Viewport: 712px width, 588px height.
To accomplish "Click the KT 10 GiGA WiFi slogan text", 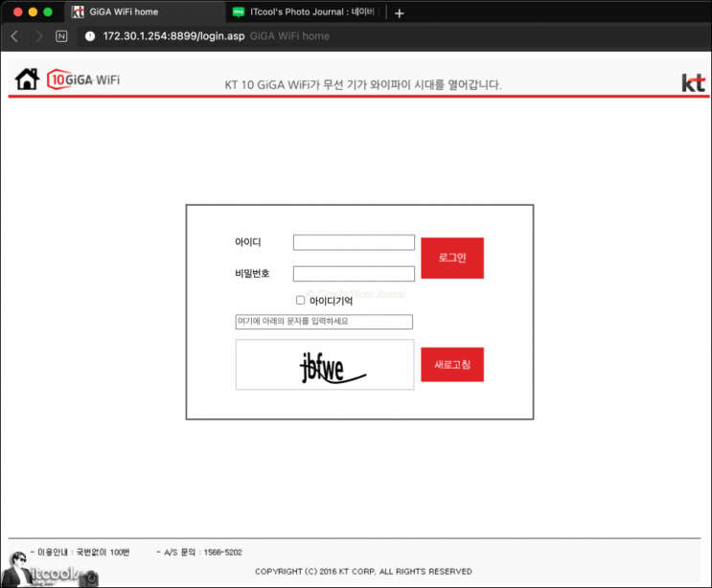I will coord(363,85).
